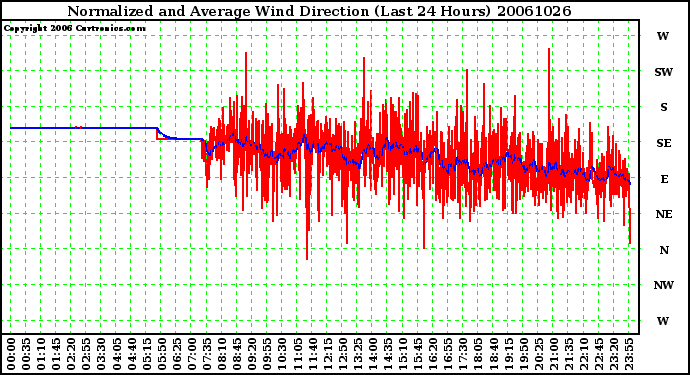Screen dimensions: 690x375
Task: Select the 22:45 time label
Action: click(598, 355)
